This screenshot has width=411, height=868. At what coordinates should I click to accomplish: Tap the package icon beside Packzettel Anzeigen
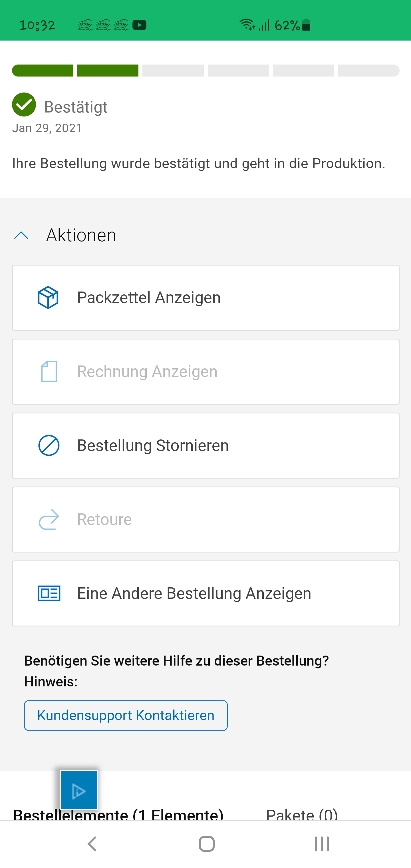(x=48, y=298)
